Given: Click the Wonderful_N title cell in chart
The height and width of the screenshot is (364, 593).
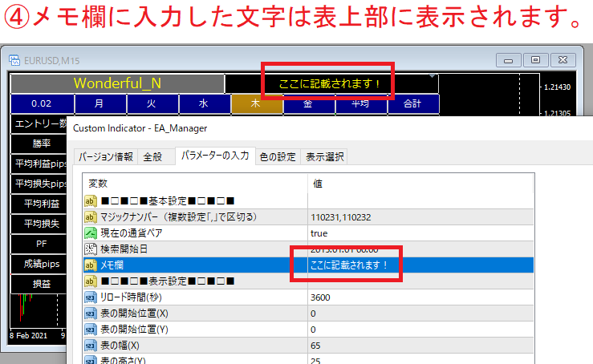Looking at the screenshot, I should tap(118, 83).
